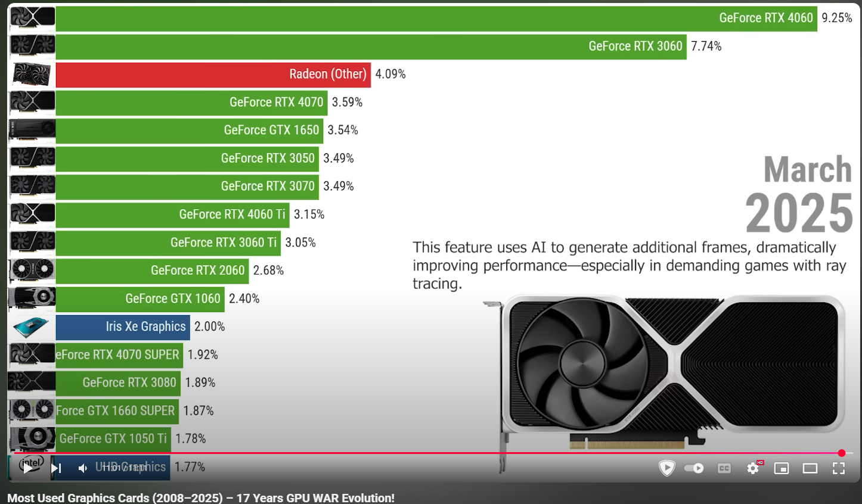The image size is (862, 504).
Task: Click the '9.25%' value
Action: coord(837,18)
